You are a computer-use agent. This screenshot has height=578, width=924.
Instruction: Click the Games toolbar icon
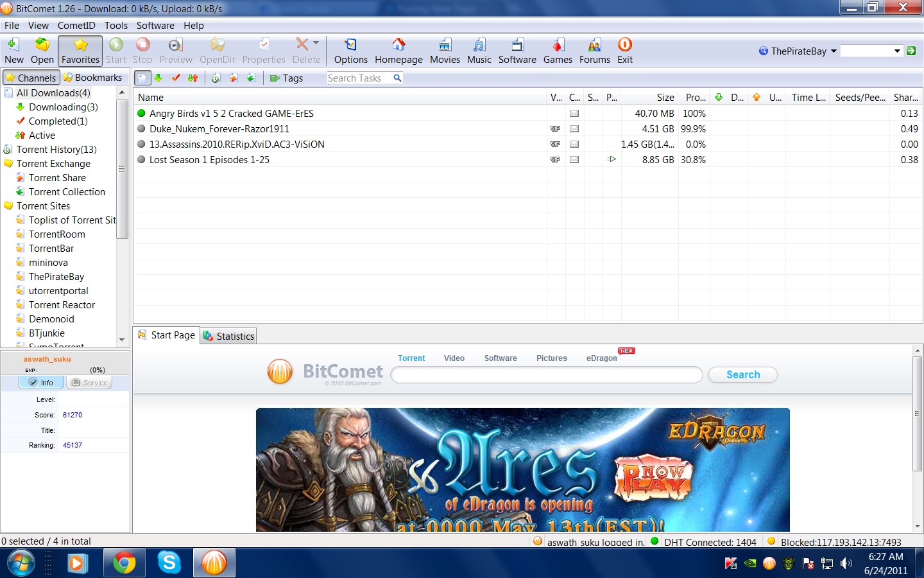click(x=558, y=51)
